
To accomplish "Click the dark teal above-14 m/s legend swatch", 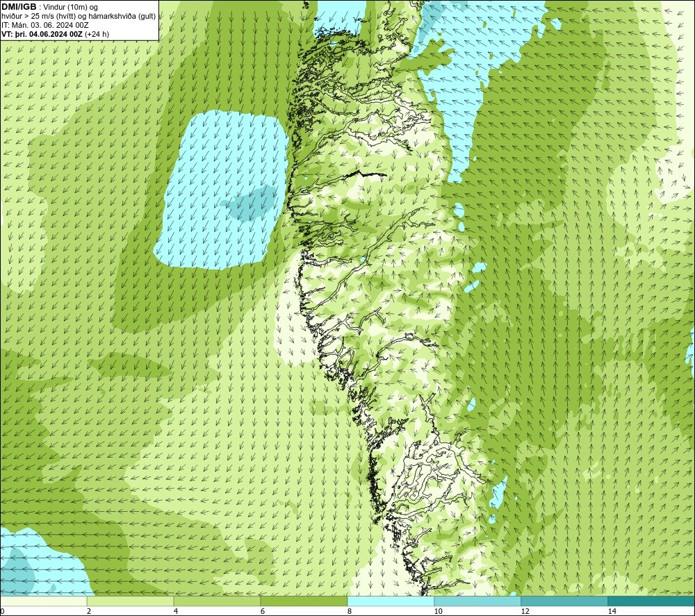I will click(652, 601).
